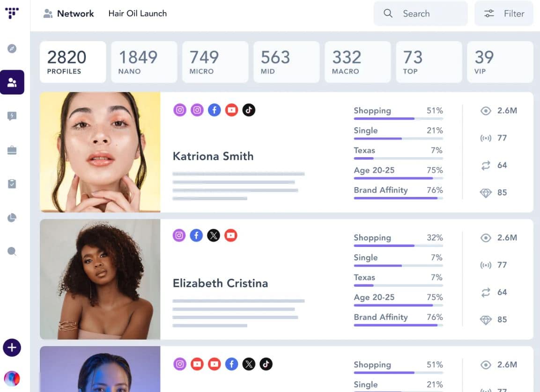Open the Filter options button
The height and width of the screenshot is (392, 540).
point(504,14)
